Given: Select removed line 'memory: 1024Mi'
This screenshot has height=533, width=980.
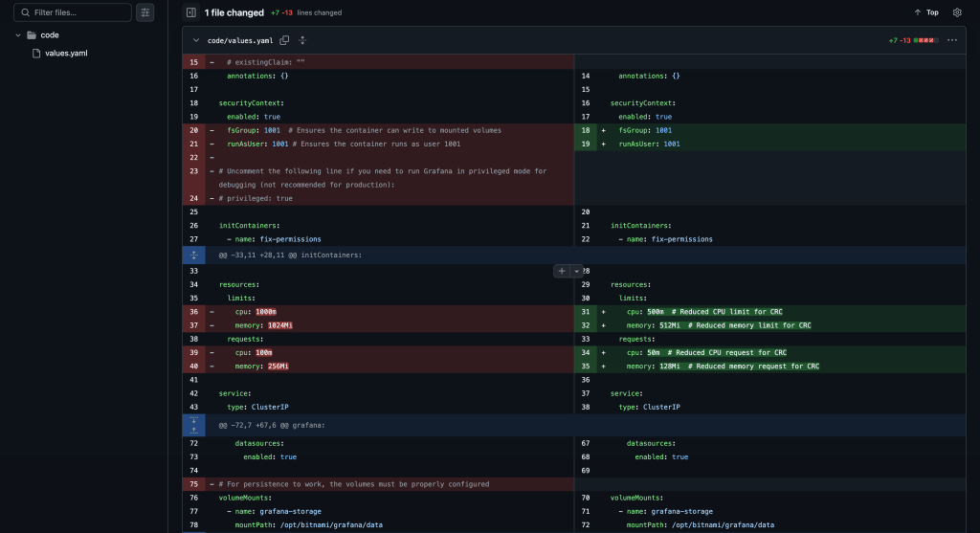Looking at the screenshot, I should [x=264, y=325].
